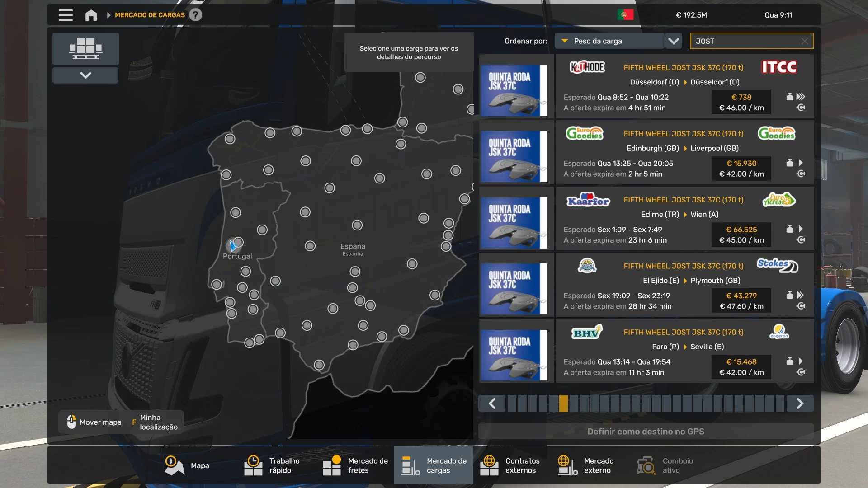Switch to Mercado de fretes tab
Viewport: 868px width, 488px height.
355,465
